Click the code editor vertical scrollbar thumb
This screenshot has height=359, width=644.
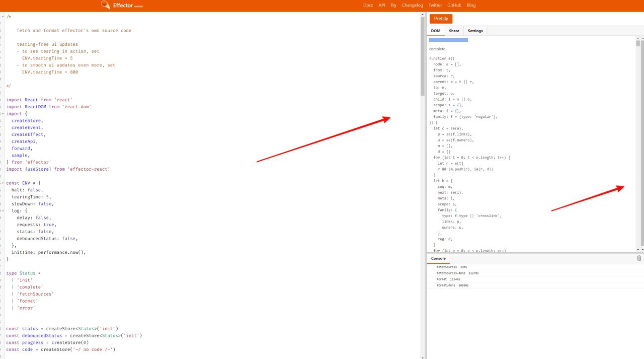(x=423, y=55)
